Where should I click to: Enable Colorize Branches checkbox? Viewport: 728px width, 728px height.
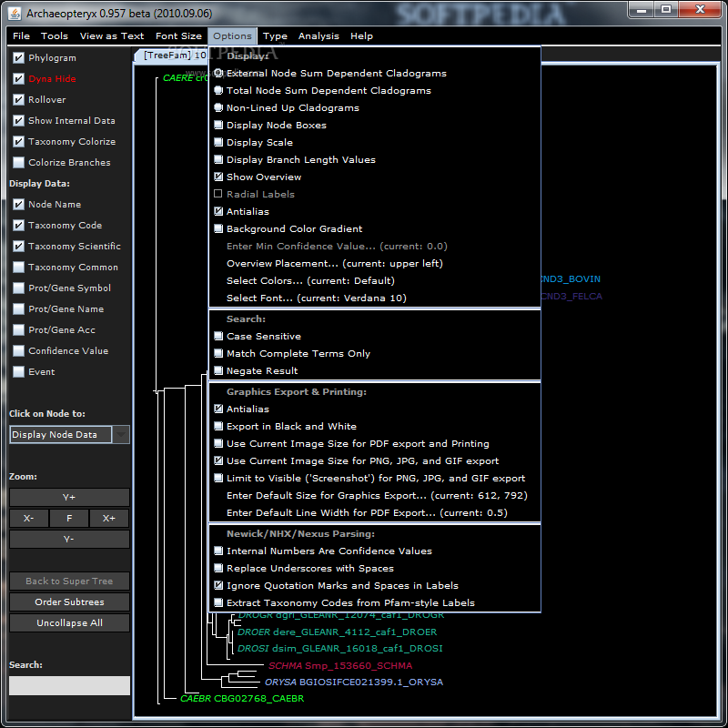(x=18, y=162)
